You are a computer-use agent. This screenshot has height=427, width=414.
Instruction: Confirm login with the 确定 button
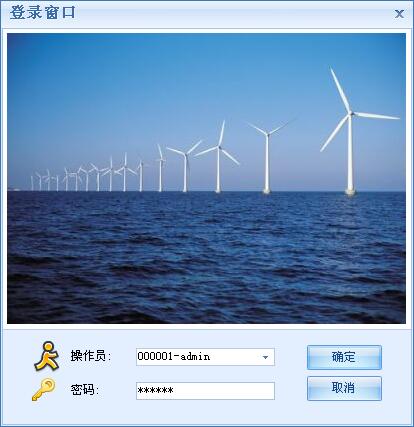tap(344, 357)
